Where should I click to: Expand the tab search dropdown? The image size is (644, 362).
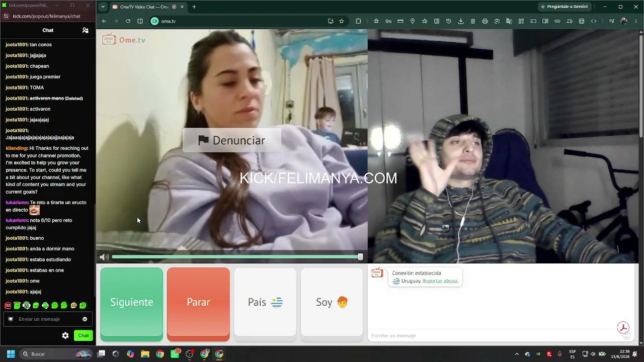103,7
